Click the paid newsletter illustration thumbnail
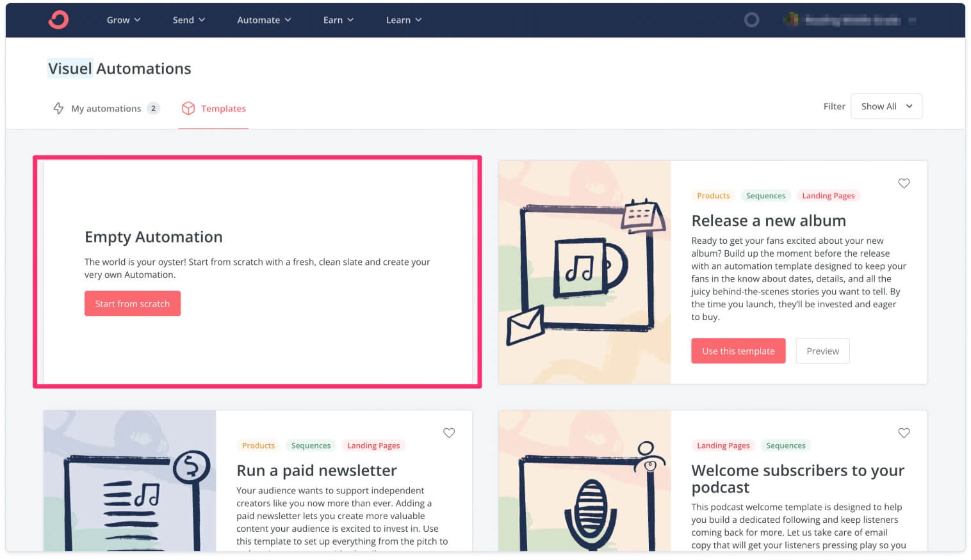The image size is (971, 560). 130,481
